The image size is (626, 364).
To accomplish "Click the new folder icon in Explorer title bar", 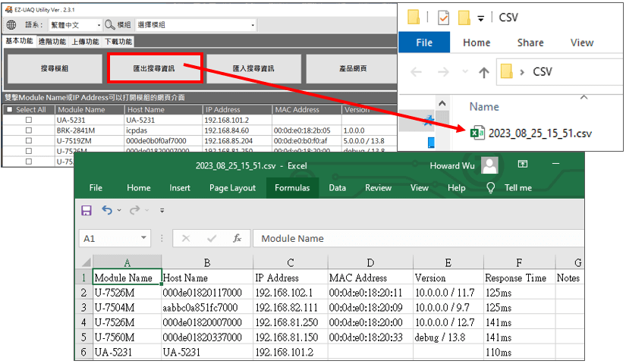I will coord(464,17).
